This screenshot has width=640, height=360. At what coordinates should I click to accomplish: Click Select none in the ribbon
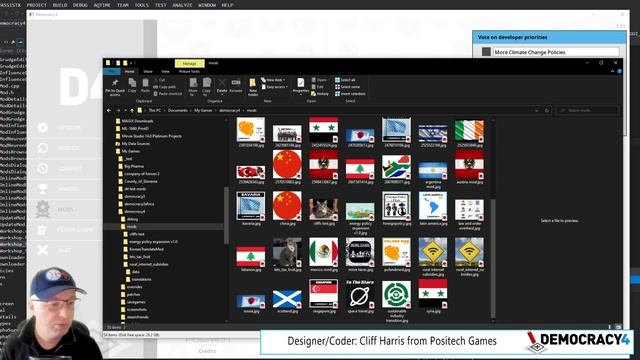click(x=347, y=87)
